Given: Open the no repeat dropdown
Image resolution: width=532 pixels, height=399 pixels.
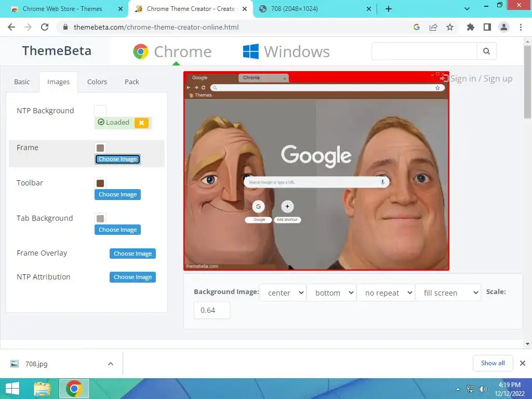Looking at the screenshot, I should pyautogui.click(x=386, y=292).
